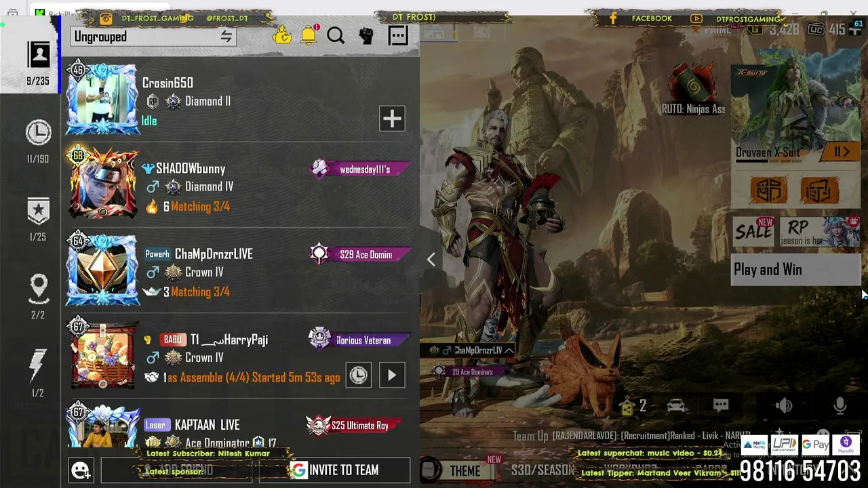
Task: Switch to recent players tab showing 11/190
Action: coord(38,141)
